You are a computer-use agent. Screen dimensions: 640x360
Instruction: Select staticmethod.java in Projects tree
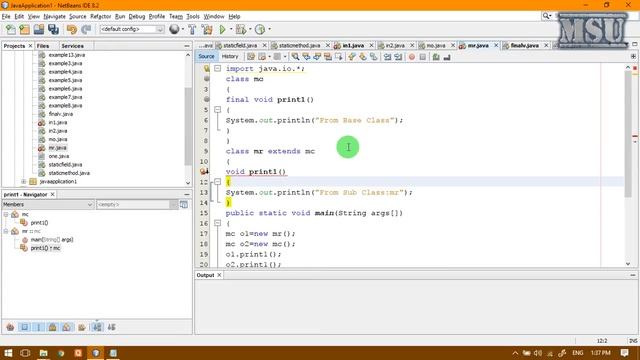coord(69,173)
